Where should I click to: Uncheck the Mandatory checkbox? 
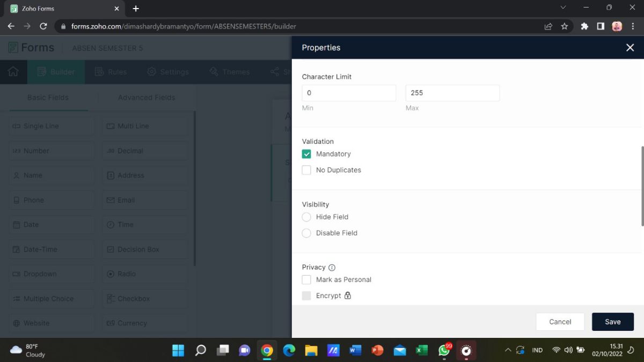click(306, 154)
